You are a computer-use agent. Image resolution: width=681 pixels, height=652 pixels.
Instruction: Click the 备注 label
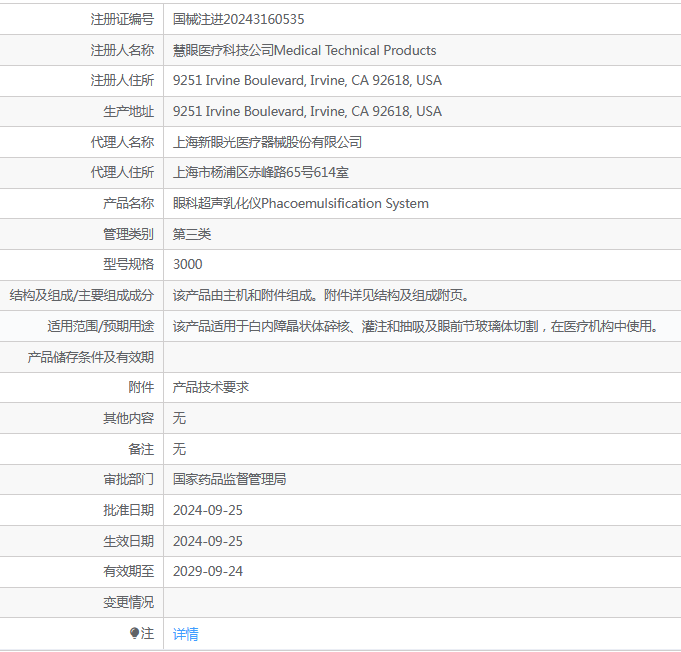point(141,449)
